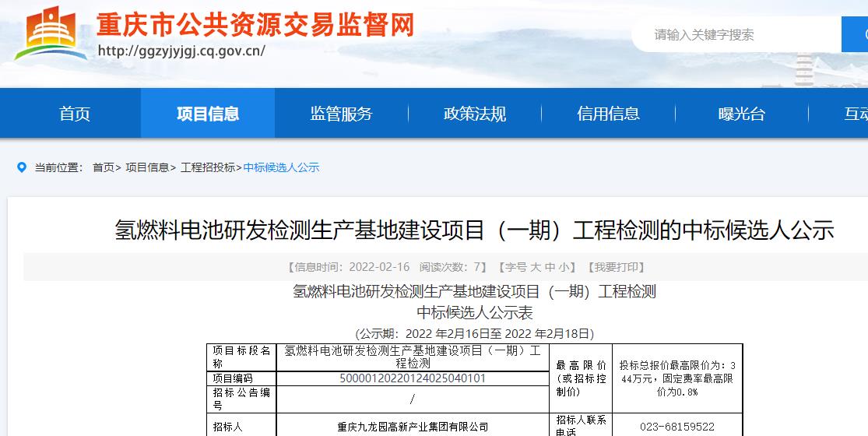Click the partially visible 互动 navigation tab
Image resolution: width=868 pixels, height=436 pixels.
click(855, 114)
